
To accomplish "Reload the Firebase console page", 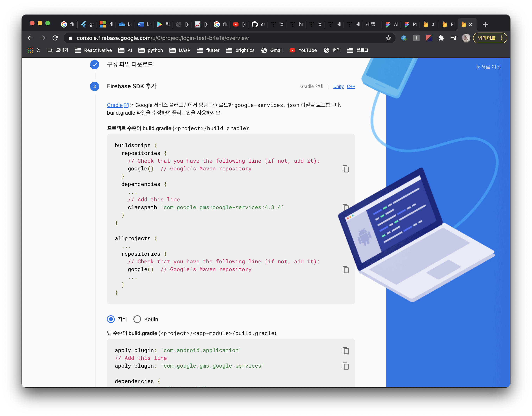I will (x=55, y=38).
